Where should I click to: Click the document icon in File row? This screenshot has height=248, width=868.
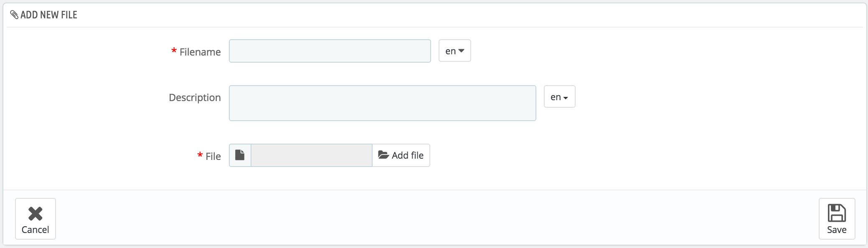240,155
